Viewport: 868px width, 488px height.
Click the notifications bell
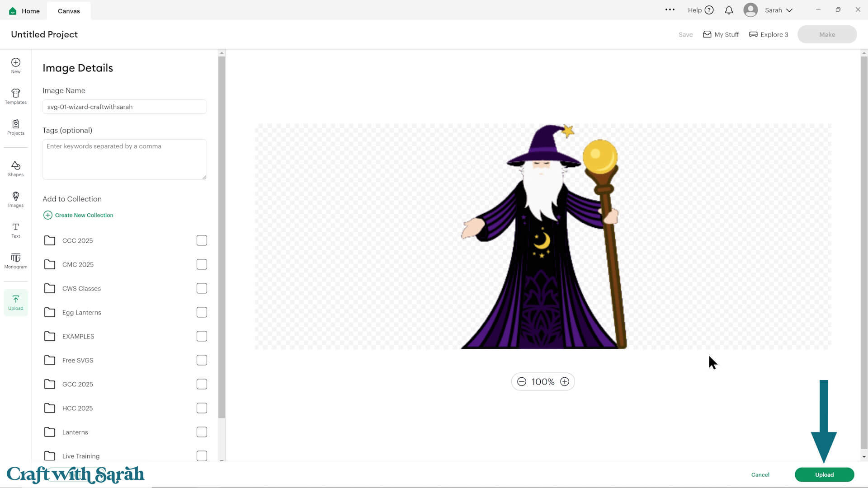pyautogui.click(x=729, y=10)
